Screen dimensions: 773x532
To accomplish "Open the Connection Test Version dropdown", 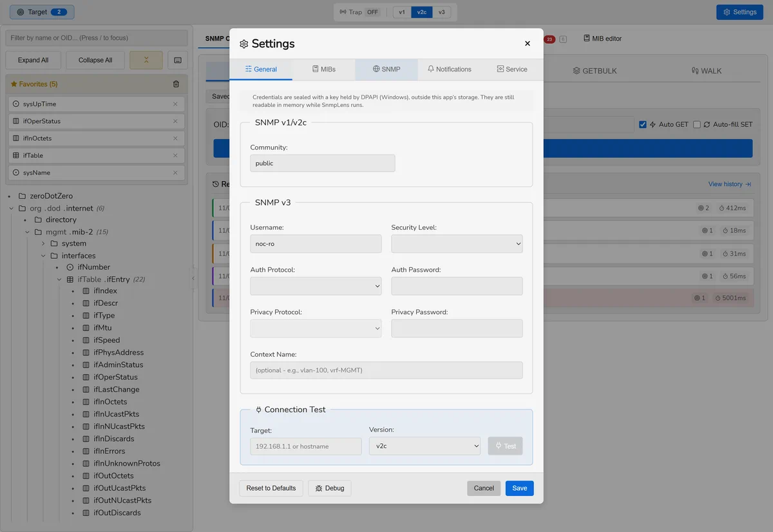I will pos(425,446).
